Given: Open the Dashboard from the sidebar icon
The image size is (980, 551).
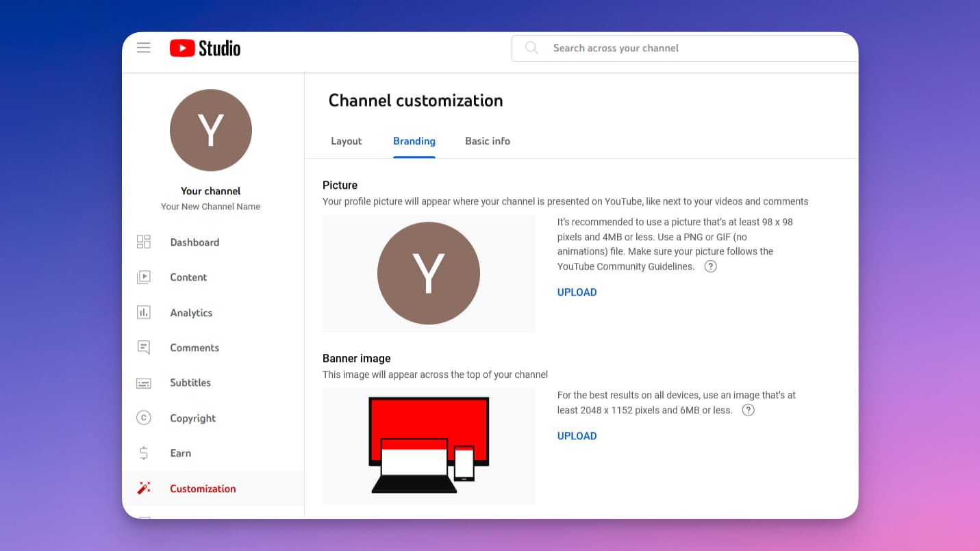Looking at the screenshot, I should tap(144, 242).
